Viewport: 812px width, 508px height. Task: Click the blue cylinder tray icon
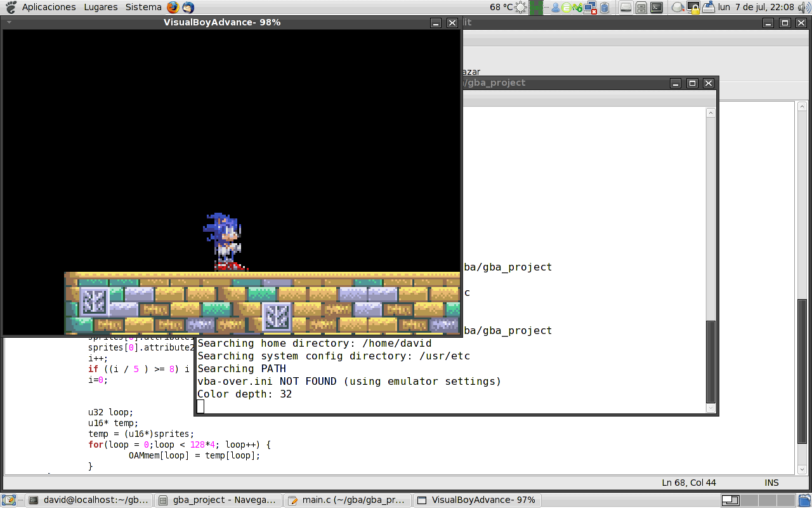coord(605,8)
